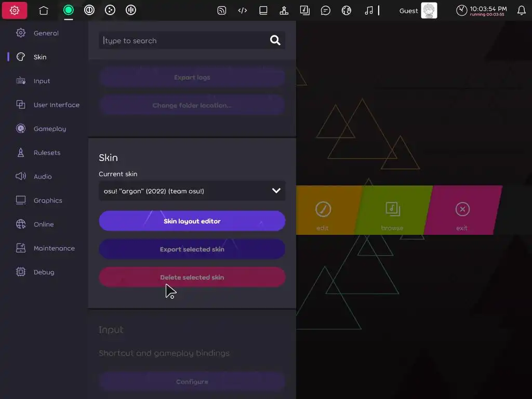Open the news feed icon
The height and width of the screenshot is (399, 532).
click(221, 10)
